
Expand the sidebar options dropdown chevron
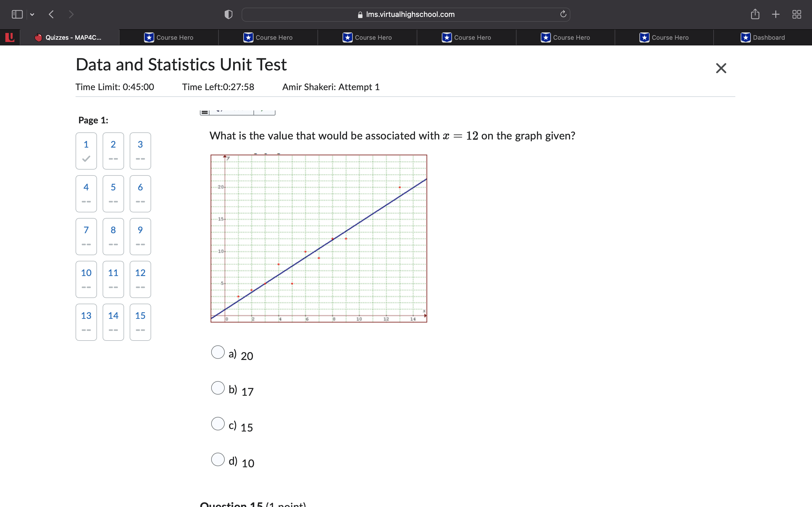click(x=32, y=14)
